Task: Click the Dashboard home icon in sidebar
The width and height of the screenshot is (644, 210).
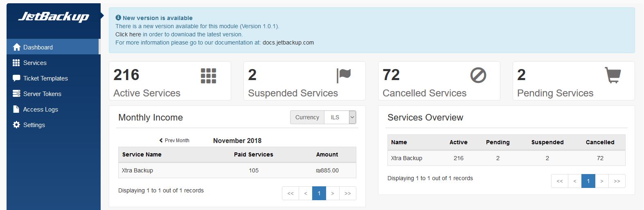Action: 16,47
